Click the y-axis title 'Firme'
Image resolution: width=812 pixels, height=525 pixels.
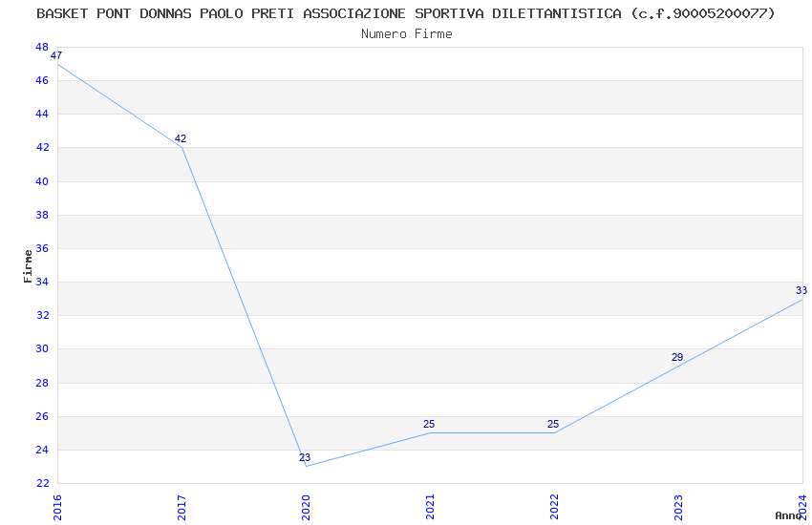point(28,266)
